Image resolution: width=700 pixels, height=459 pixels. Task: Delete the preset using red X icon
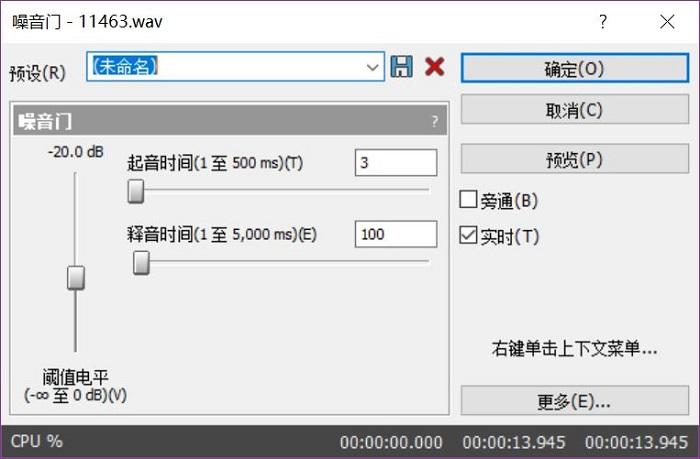(434, 67)
